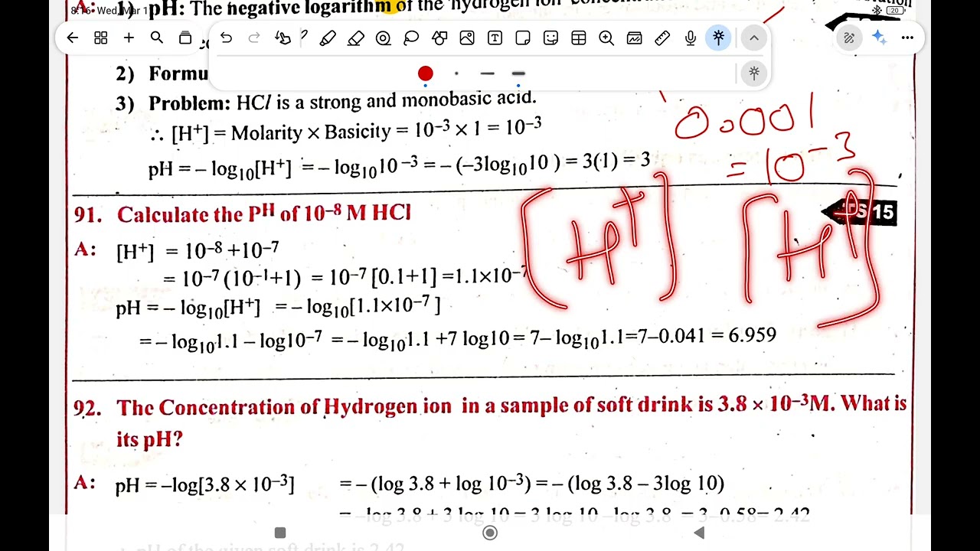The width and height of the screenshot is (980, 551).
Task: Open the sticker emoji picker
Action: point(550,38)
